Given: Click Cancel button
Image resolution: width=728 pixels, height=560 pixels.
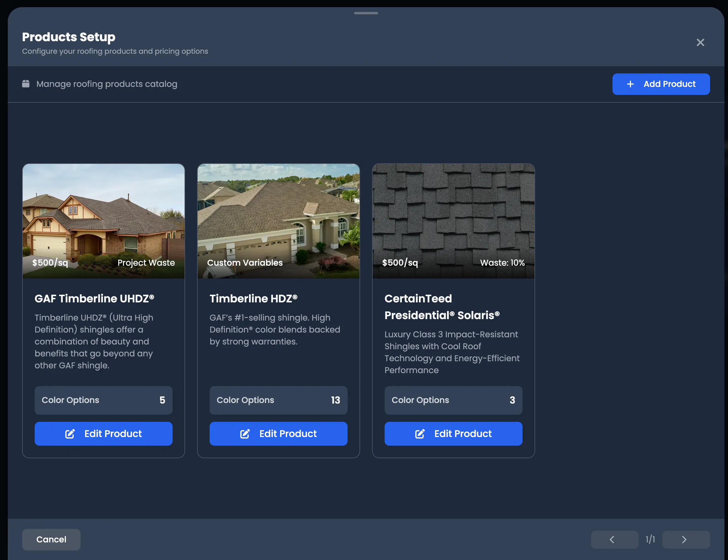Looking at the screenshot, I should 51,539.
